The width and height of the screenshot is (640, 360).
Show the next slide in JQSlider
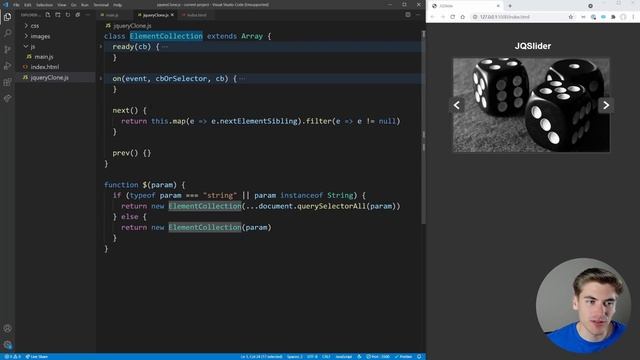coord(606,105)
